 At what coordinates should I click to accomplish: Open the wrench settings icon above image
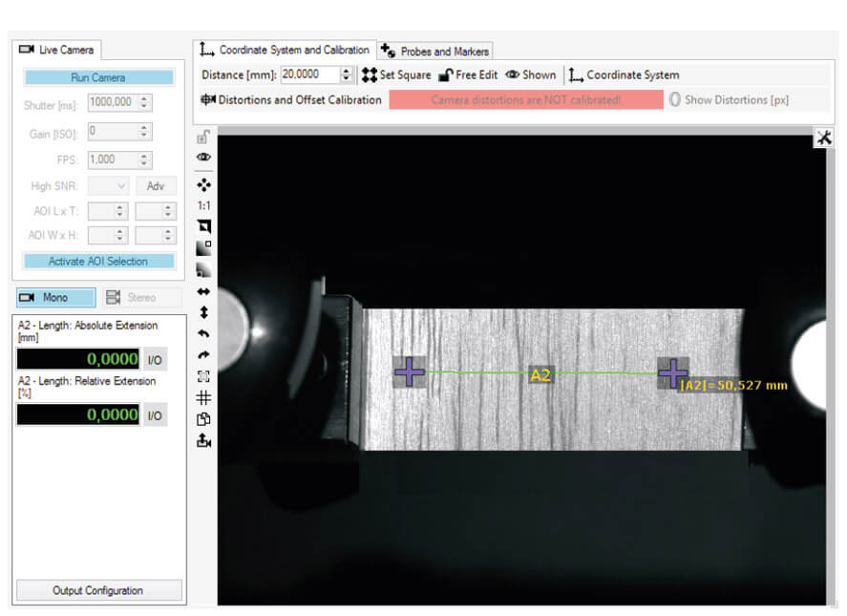click(824, 138)
